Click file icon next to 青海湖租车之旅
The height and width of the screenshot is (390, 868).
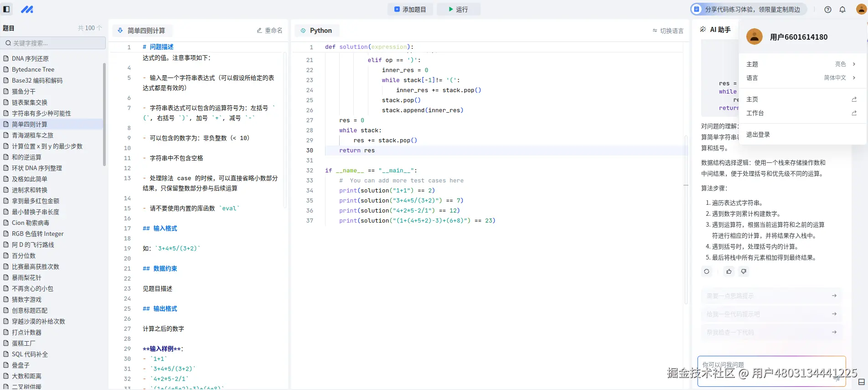[6, 135]
